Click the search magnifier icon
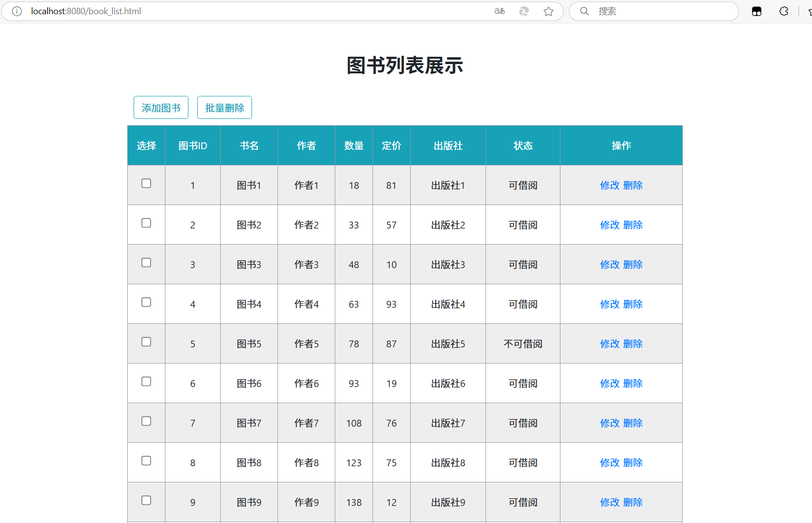Viewport: 812px width, 523px height. [x=584, y=11]
